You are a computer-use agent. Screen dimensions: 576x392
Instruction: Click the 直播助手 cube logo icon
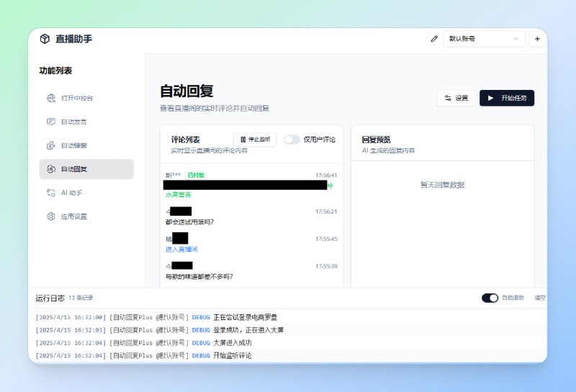[45, 39]
